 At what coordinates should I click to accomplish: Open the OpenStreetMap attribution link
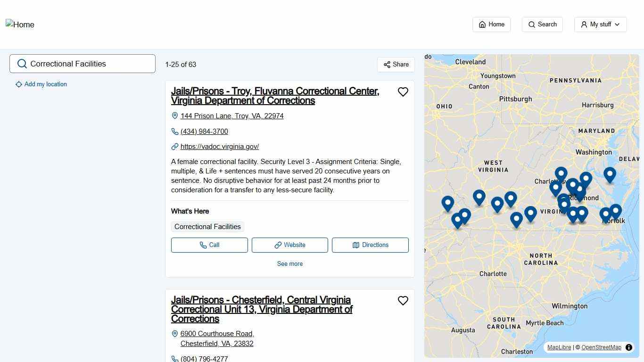tap(602, 347)
